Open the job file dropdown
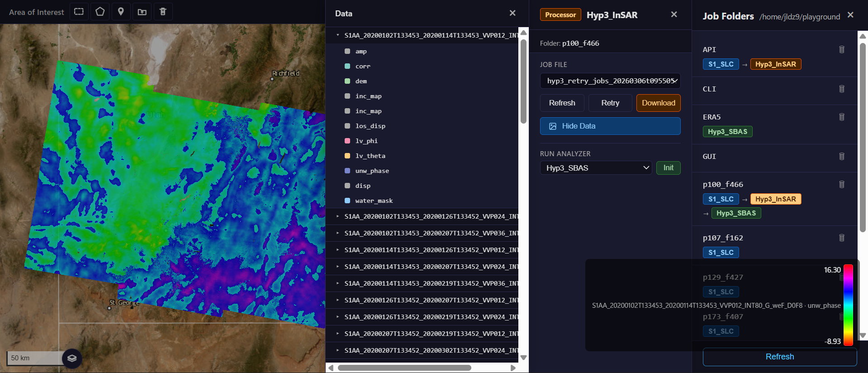Viewport: 868px width, 373px height. tap(610, 81)
